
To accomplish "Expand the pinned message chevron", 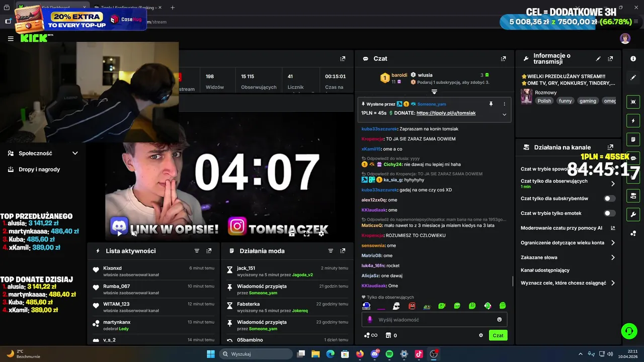I will (504, 114).
